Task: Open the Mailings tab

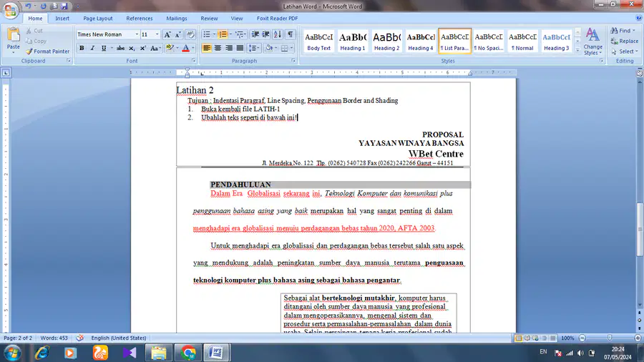Action: tap(177, 19)
